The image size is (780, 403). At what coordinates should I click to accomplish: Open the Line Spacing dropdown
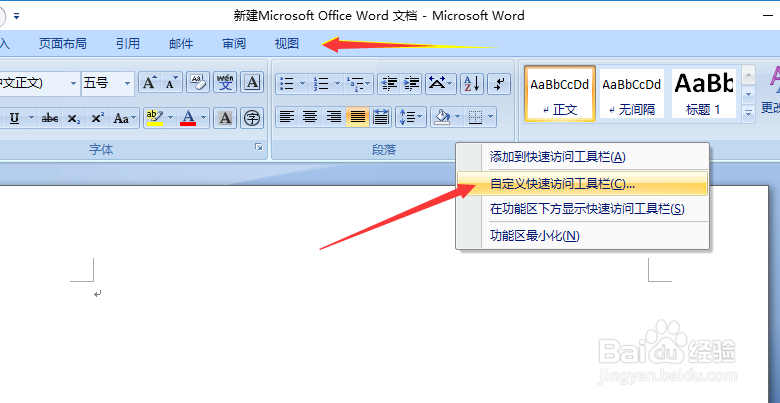[x=411, y=117]
